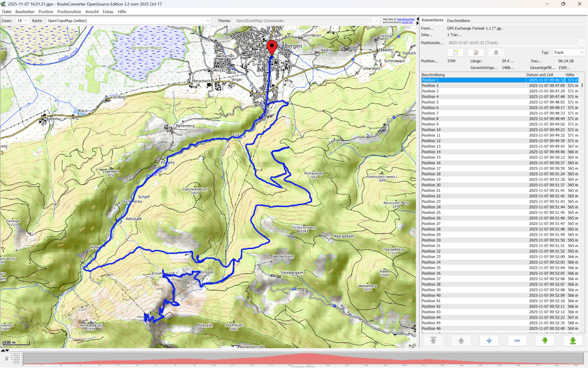Click the rename position list icon
The width and height of the screenshot is (588, 368).
pos(476,52)
